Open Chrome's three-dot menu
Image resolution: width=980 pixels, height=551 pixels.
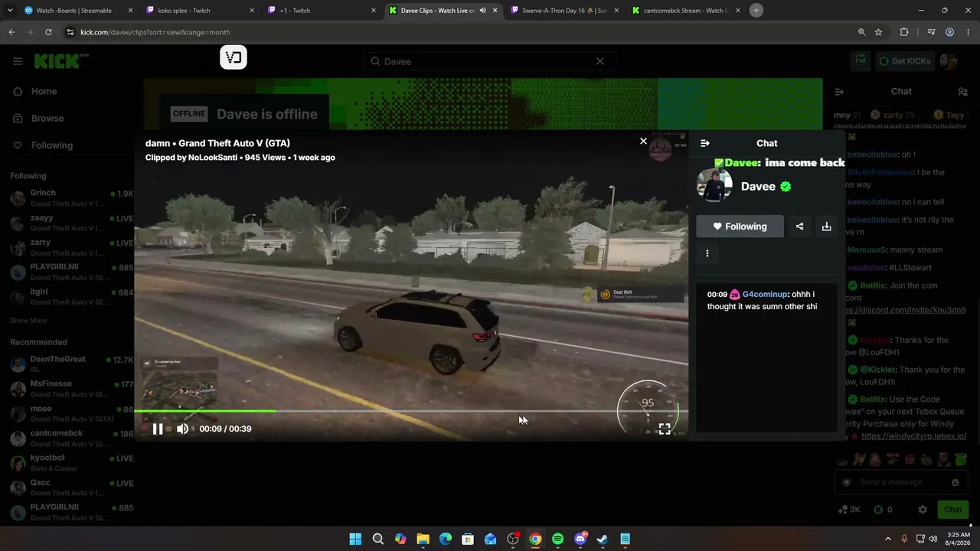click(x=969, y=32)
